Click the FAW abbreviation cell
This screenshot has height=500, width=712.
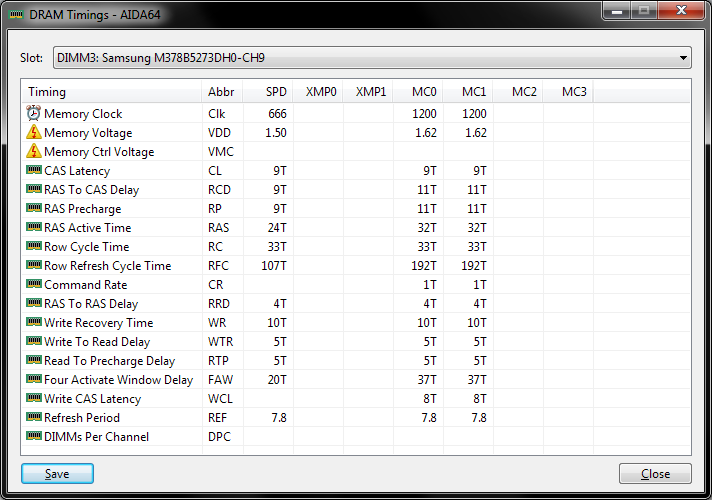[x=221, y=380]
